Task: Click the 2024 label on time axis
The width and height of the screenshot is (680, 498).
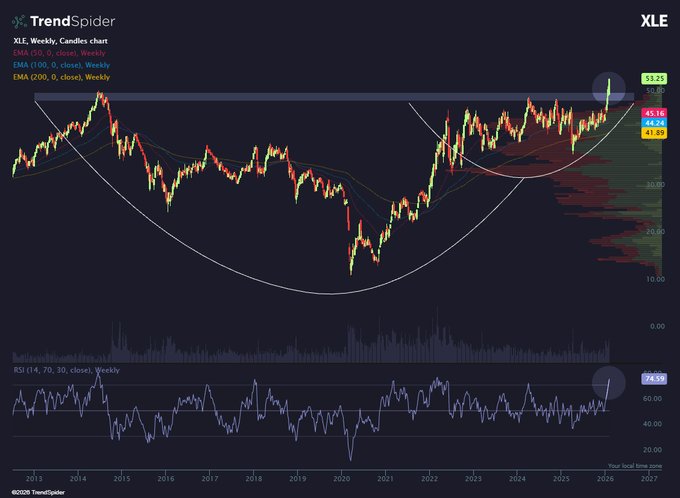Action: pyautogui.click(x=517, y=478)
